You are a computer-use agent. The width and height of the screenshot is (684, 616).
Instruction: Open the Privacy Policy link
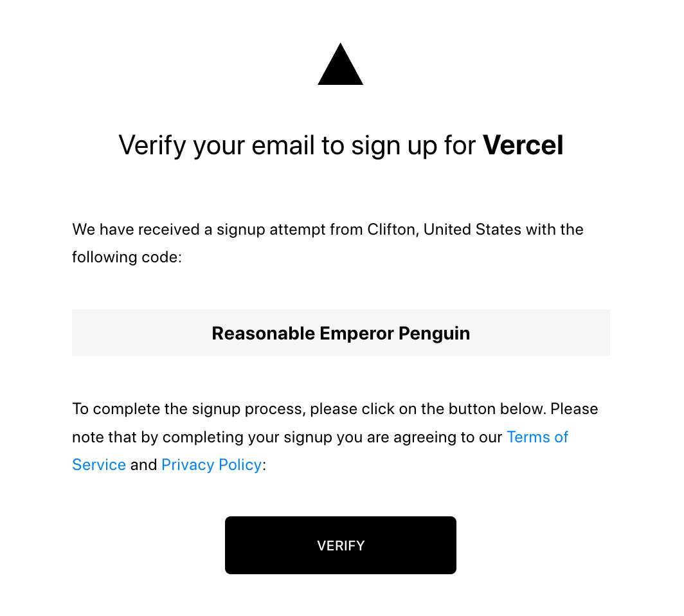(x=212, y=464)
